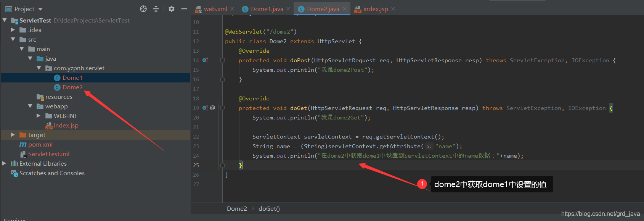Click the External Libraries icon
644x221 pixels.
[14, 163]
